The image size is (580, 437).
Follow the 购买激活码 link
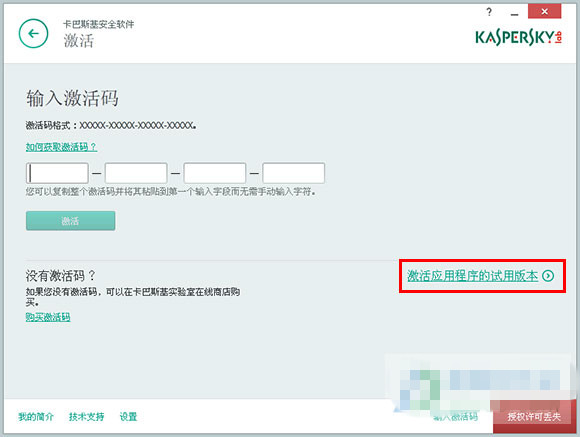click(x=48, y=317)
